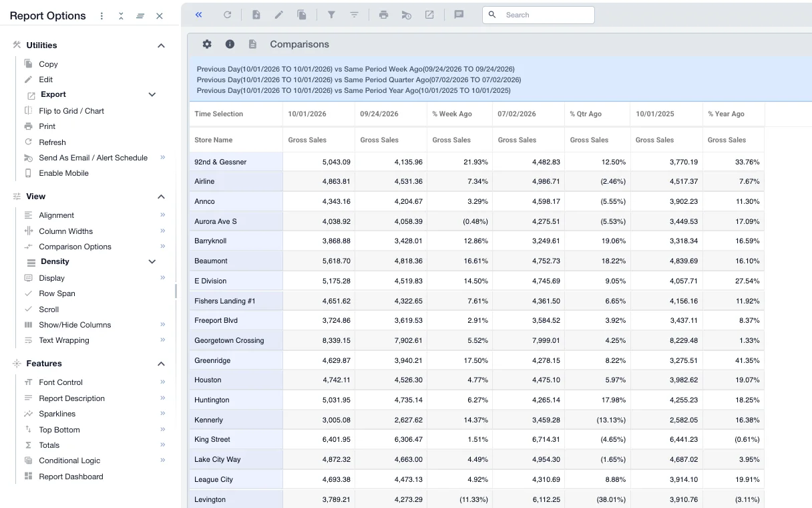This screenshot has width=812, height=508.
Task: Collapse the report options panel with double-left arrow
Action: point(199,15)
